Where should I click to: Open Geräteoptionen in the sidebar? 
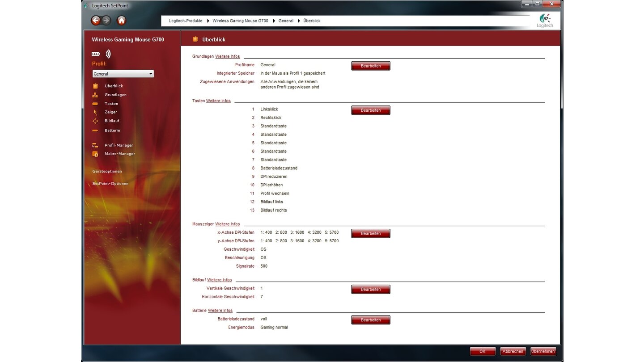(107, 171)
